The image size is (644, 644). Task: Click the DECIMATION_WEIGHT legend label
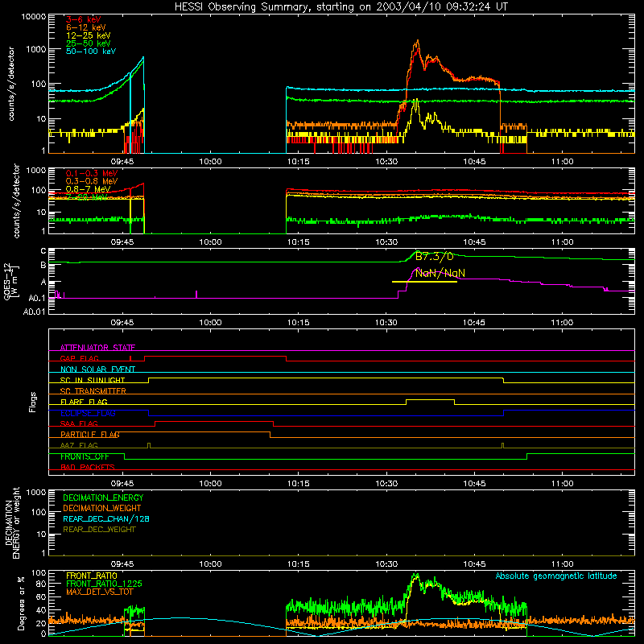click(102, 508)
